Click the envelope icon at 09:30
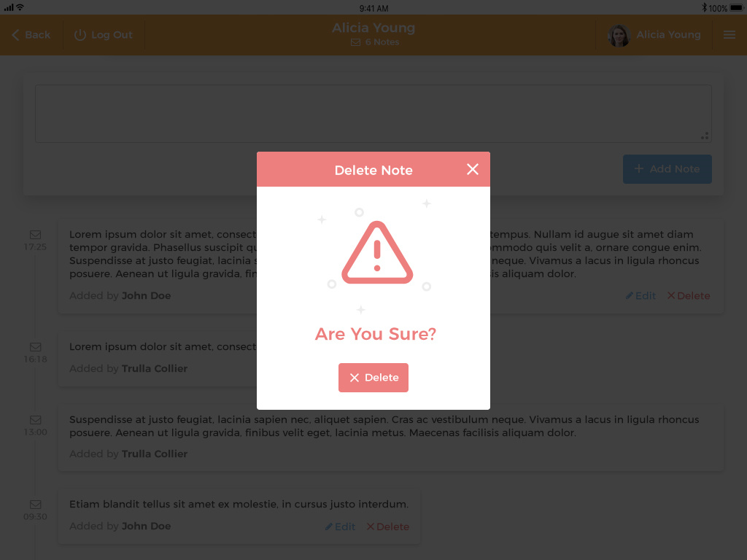Viewport: 747px width, 560px height. pyautogui.click(x=35, y=505)
